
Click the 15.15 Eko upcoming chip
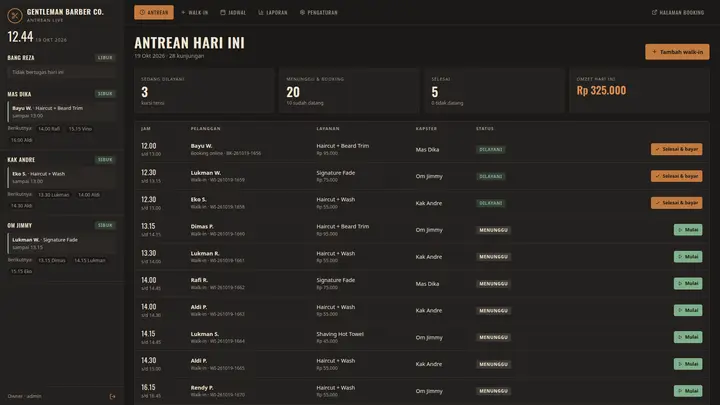22,271
